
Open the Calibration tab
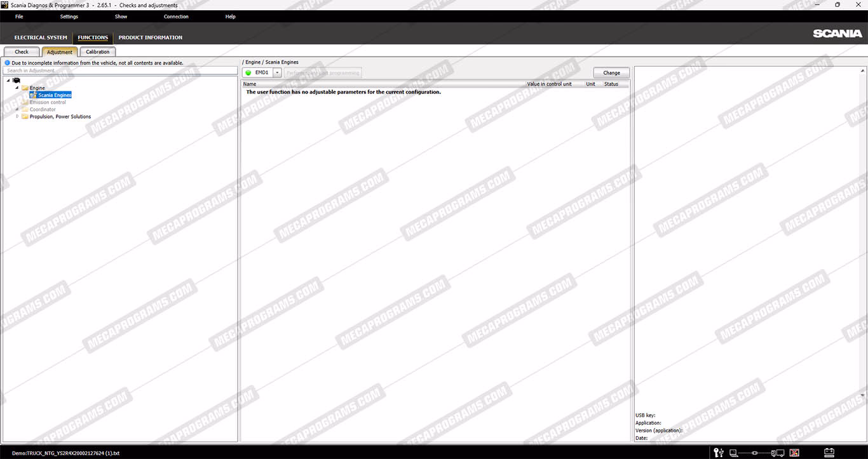tap(98, 52)
